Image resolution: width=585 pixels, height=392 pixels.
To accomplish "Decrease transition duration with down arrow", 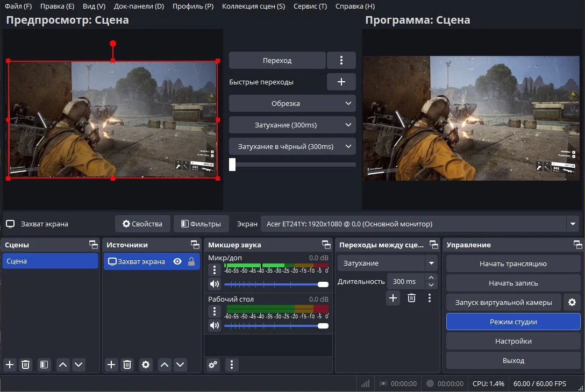I will point(431,286).
